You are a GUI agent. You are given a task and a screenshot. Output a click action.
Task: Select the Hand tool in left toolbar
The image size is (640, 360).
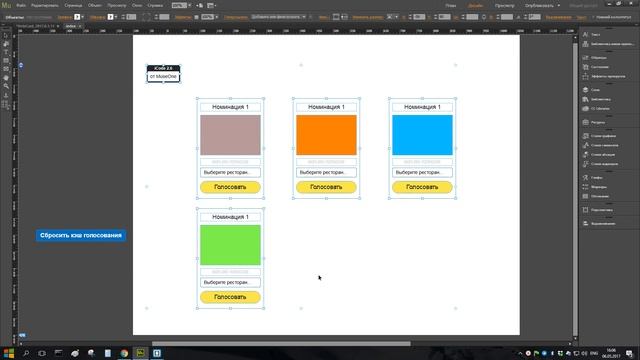[x=6, y=78]
